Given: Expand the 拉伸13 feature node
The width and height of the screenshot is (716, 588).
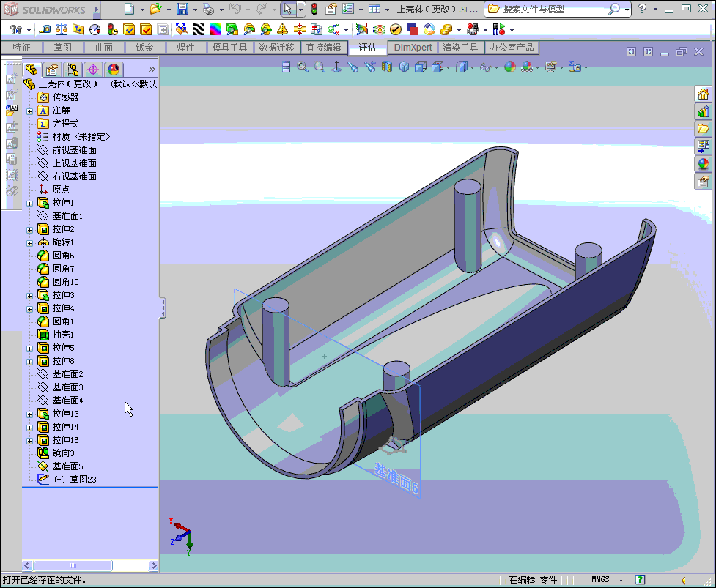Looking at the screenshot, I should tap(30, 414).
